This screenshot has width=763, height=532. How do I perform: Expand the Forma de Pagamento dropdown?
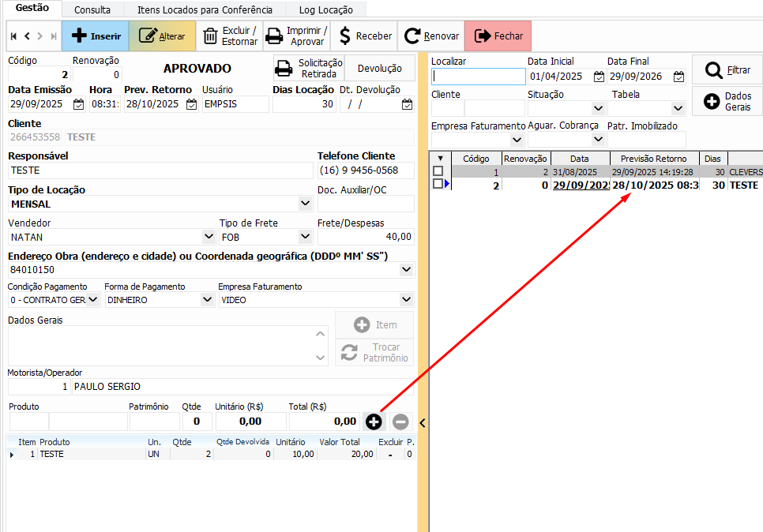click(x=207, y=300)
